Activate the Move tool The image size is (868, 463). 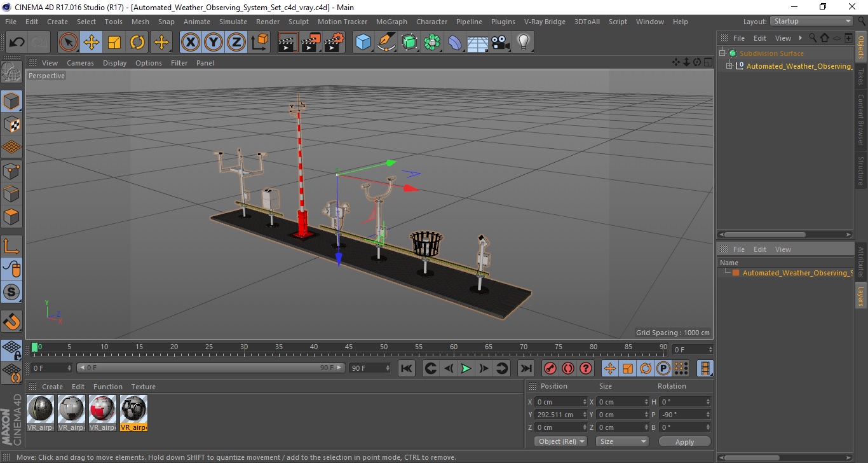point(92,43)
